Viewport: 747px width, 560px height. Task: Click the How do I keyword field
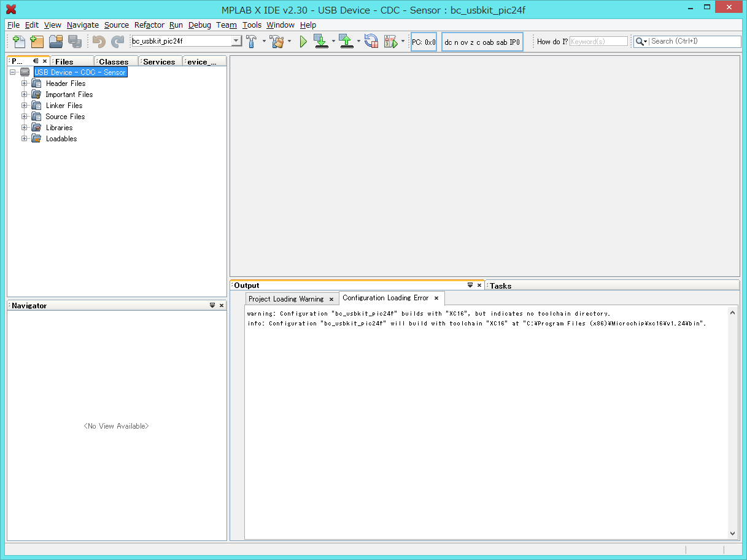tap(598, 42)
